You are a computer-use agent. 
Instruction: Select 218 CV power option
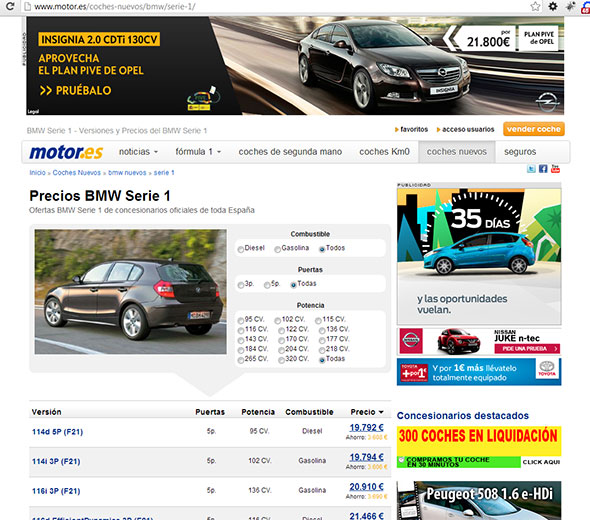tap(322, 350)
